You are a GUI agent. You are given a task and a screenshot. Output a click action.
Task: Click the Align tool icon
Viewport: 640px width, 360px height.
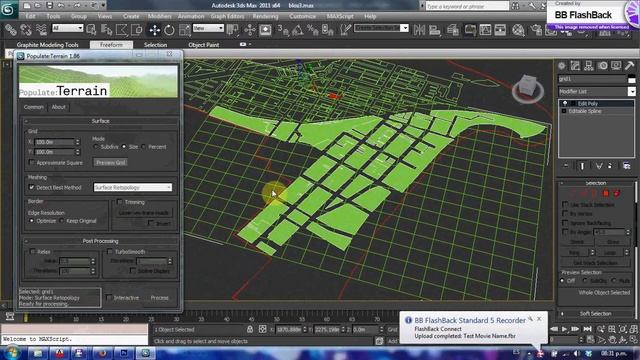[x=435, y=30]
